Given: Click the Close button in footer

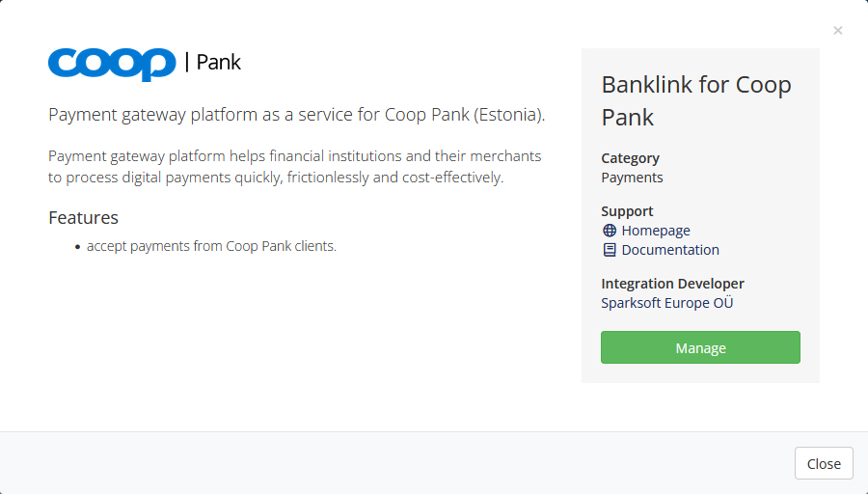Looking at the screenshot, I should (824, 463).
